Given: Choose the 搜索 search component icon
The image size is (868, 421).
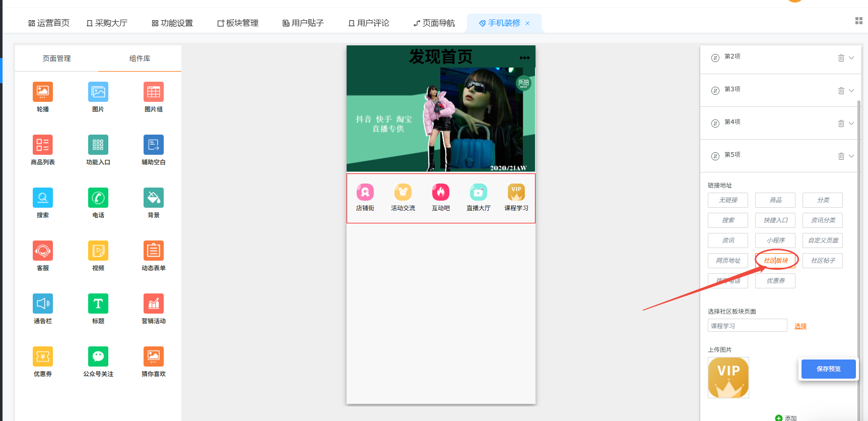Looking at the screenshot, I should coord(43,198).
